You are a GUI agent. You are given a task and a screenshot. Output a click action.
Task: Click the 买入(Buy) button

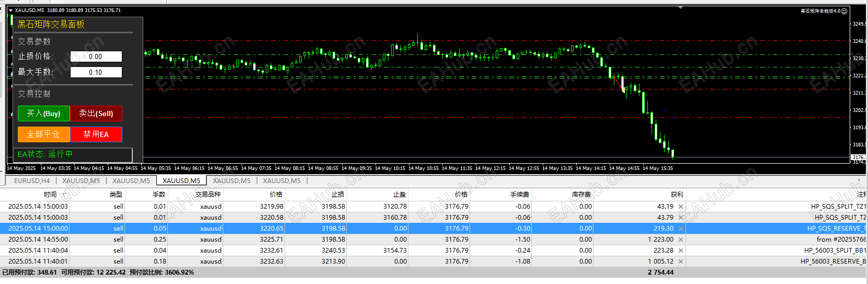coord(43,113)
